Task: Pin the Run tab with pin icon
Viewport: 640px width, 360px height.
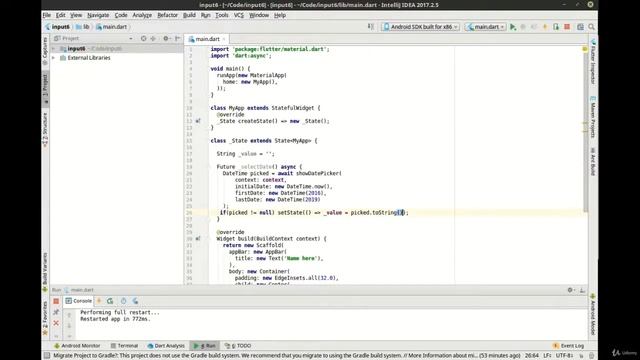Action: tap(56, 312)
